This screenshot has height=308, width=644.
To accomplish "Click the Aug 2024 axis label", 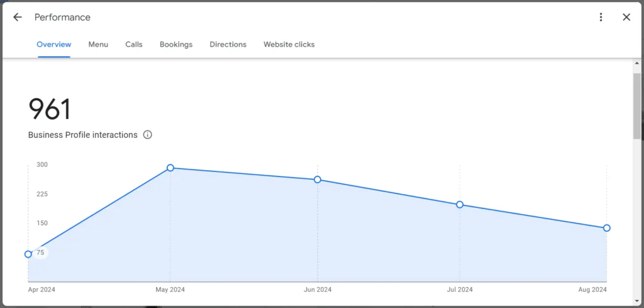I will (592, 290).
